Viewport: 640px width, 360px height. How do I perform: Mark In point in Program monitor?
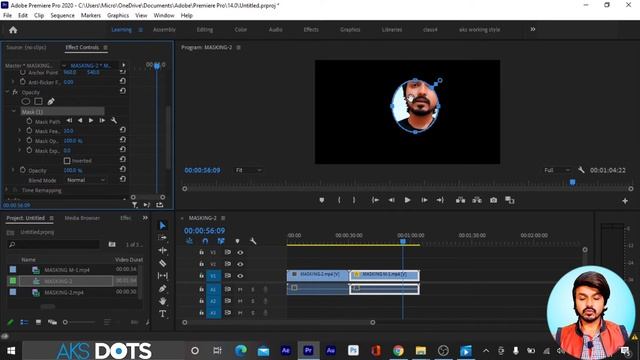[x=339, y=200]
